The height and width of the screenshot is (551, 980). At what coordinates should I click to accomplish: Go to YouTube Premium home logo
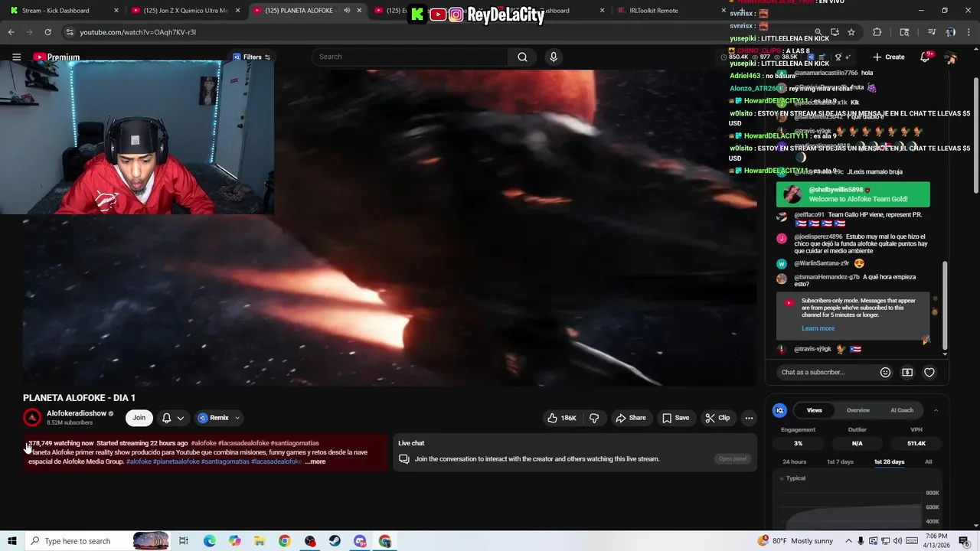56,57
